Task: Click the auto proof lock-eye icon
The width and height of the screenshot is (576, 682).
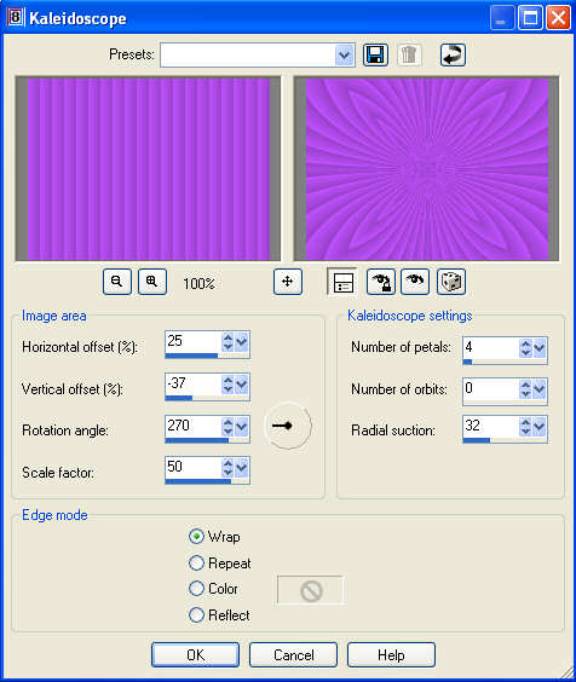Action: coord(381,282)
